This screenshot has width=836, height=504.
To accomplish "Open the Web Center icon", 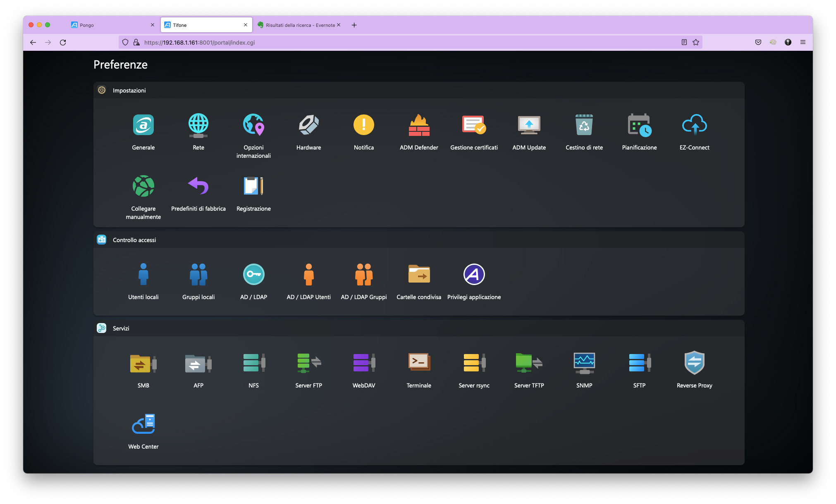I will tap(143, 424).
